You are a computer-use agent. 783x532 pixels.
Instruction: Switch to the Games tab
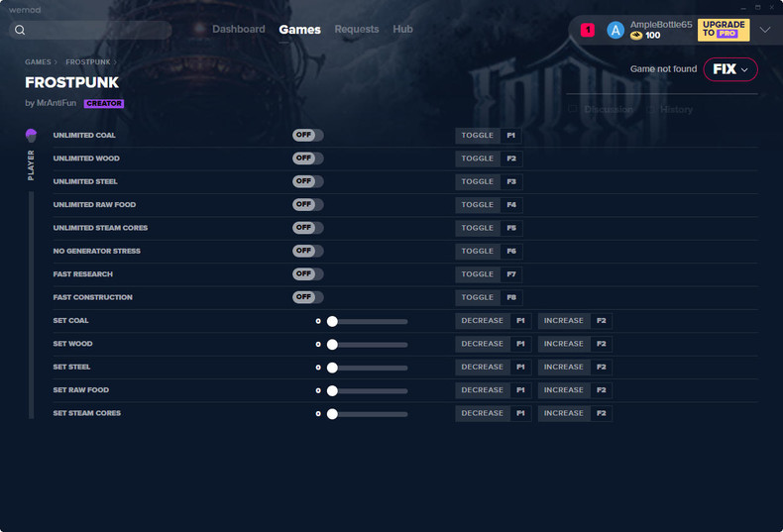(x=299, y=30)
